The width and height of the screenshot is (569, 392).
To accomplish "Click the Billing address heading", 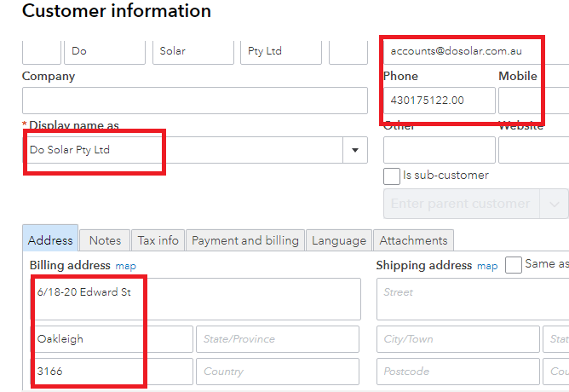I will click(70, 265).
